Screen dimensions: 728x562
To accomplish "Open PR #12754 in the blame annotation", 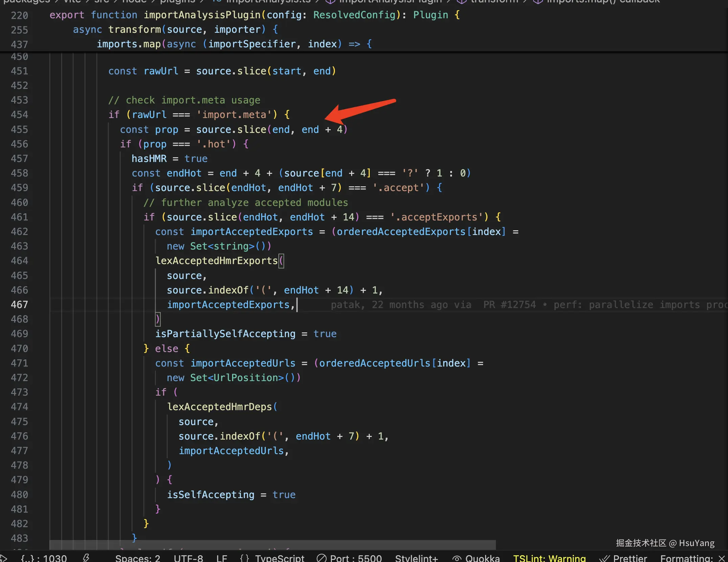I will [x=509, y=305].
